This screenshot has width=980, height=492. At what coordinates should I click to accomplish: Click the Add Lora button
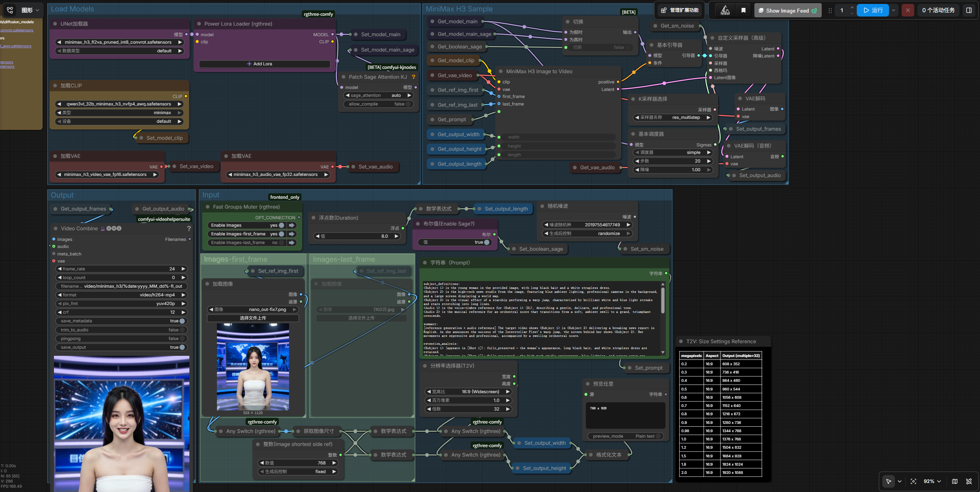pos(265,64)
